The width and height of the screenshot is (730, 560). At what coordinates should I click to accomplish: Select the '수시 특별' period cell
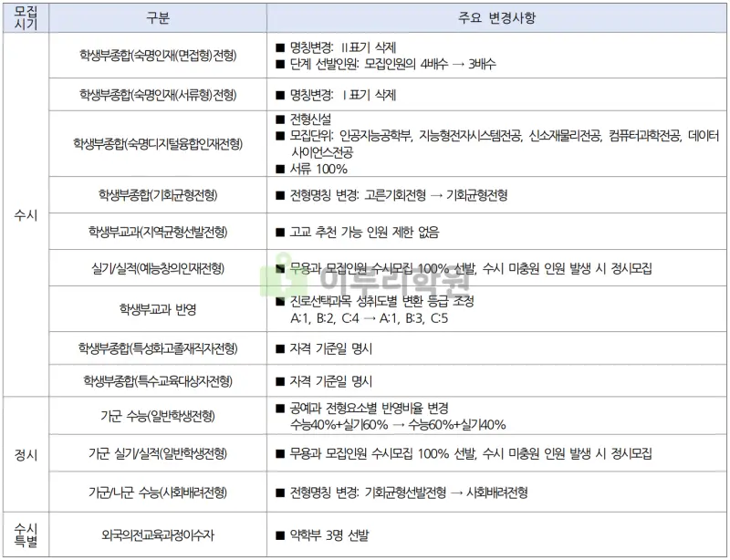coord(26,534)
